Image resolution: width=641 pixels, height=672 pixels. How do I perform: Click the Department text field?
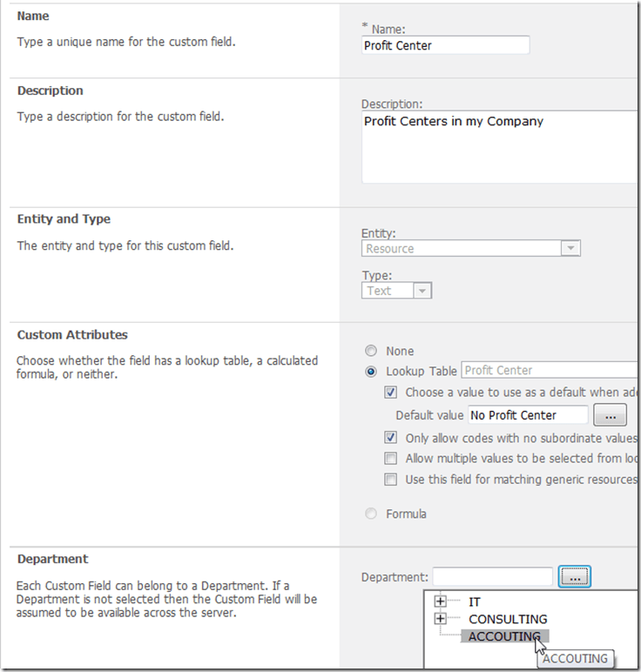[x=492, y=576]
